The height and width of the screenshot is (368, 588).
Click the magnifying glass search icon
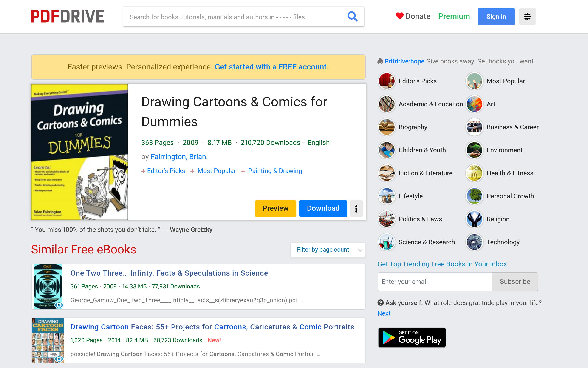click(x=352, y=17)
